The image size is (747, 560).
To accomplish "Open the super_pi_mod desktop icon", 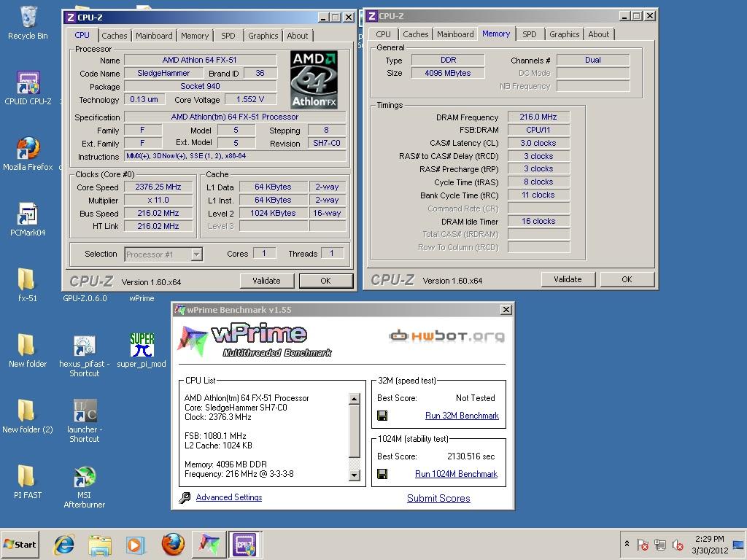I will point(142,351).
